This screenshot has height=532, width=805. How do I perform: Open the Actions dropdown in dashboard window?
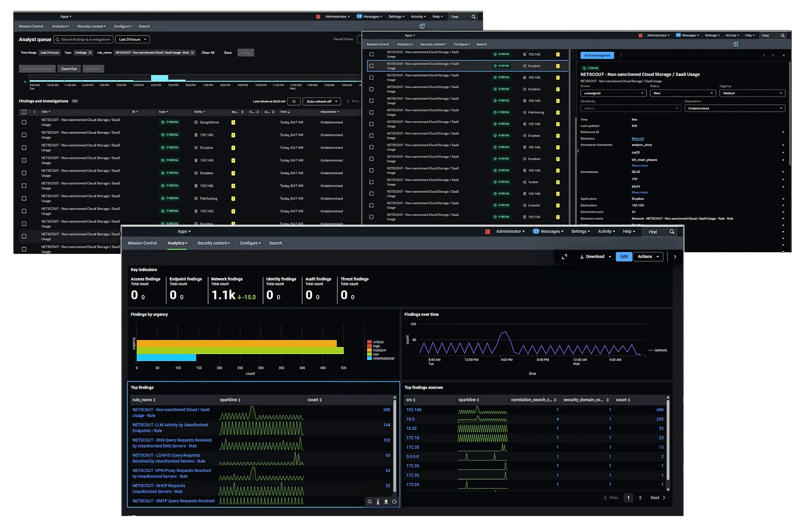(x=648, y=257)
